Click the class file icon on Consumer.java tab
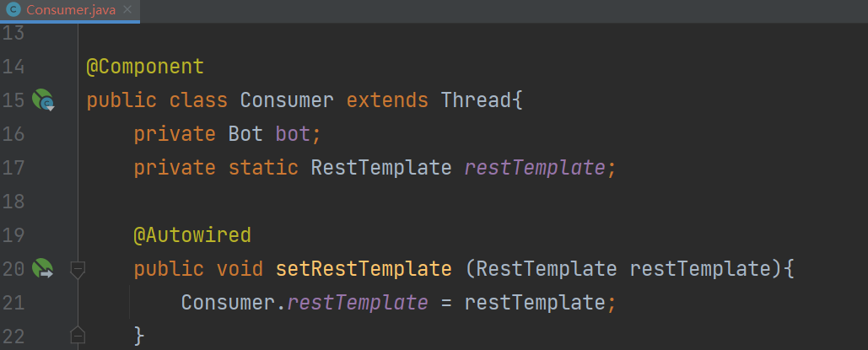868x350 pixels. 13,10
